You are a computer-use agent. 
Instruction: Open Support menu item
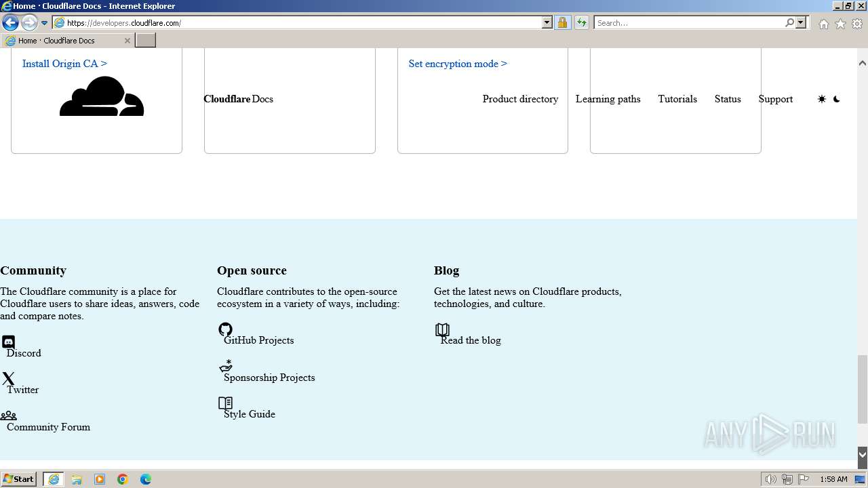775,99
